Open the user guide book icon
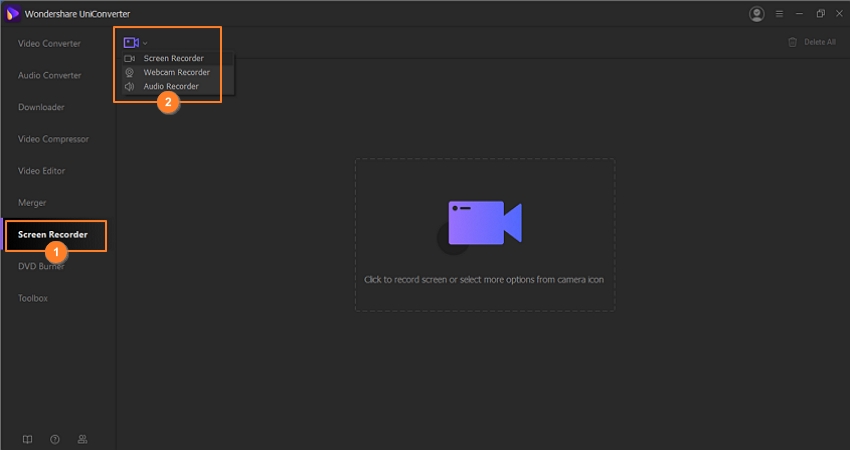The height and width of the screenshot is (450, 850). pyautogui.click(x=27, y=439)
